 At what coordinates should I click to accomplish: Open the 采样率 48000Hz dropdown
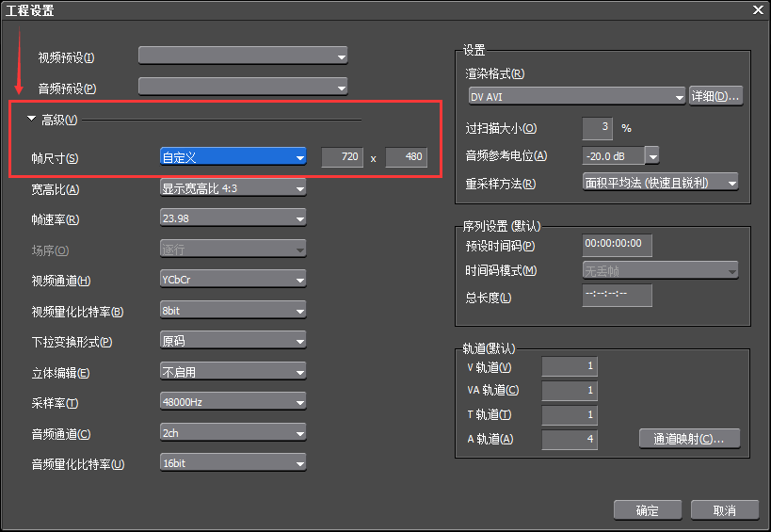233,402
